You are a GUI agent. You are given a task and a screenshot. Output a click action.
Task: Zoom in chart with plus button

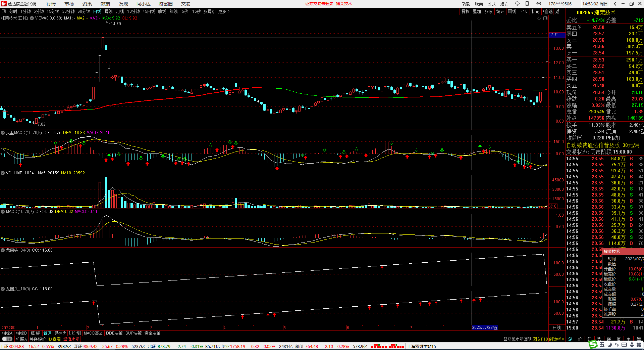553,333
